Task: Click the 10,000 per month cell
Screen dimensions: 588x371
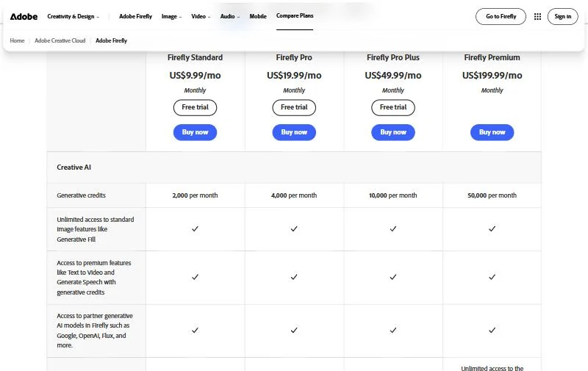Action: 393,195
